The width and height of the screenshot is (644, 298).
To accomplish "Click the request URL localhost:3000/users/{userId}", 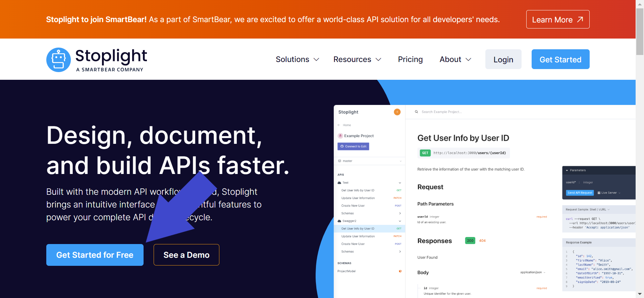I will (x=470, y=153).
